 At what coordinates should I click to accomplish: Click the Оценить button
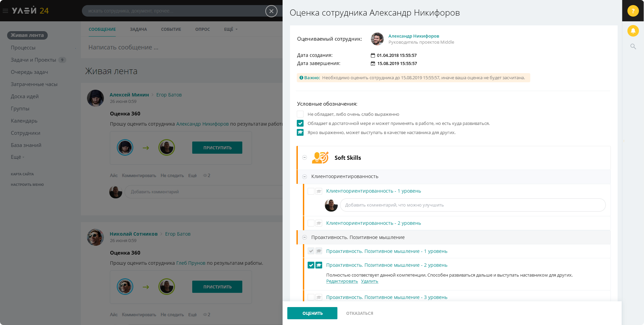(312, 313)
